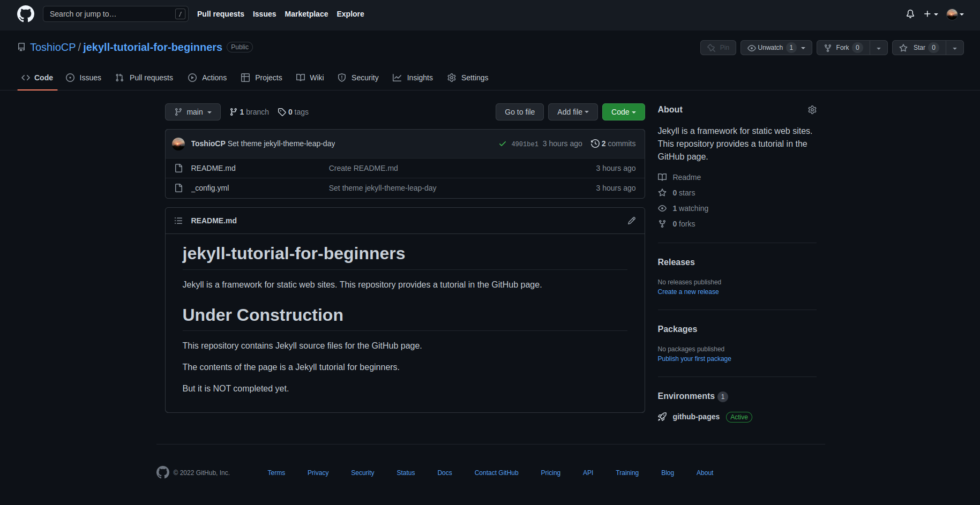
Task: Open Pull requests in top navigation
Action: (221, 14)
